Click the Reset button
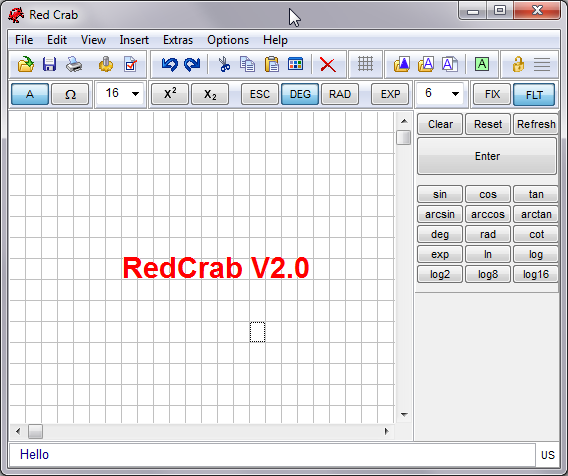Image resolution: width=568 pixels, height=476 pixels. (x=488, y=124)
